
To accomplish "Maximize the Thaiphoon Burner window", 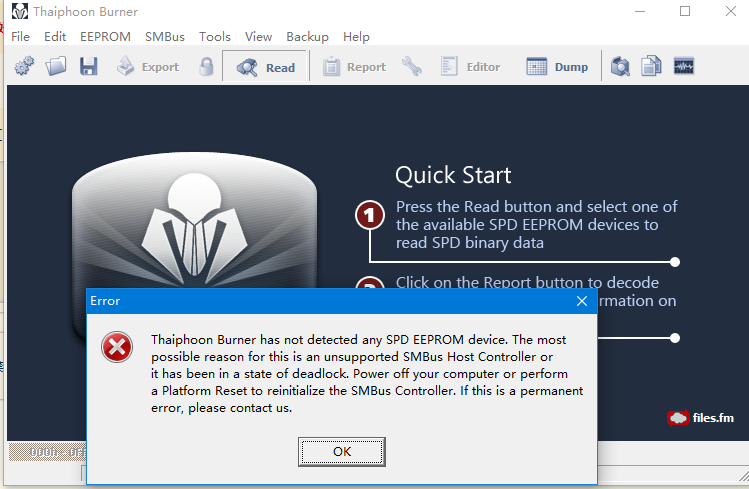I will (x=685, y=11).
